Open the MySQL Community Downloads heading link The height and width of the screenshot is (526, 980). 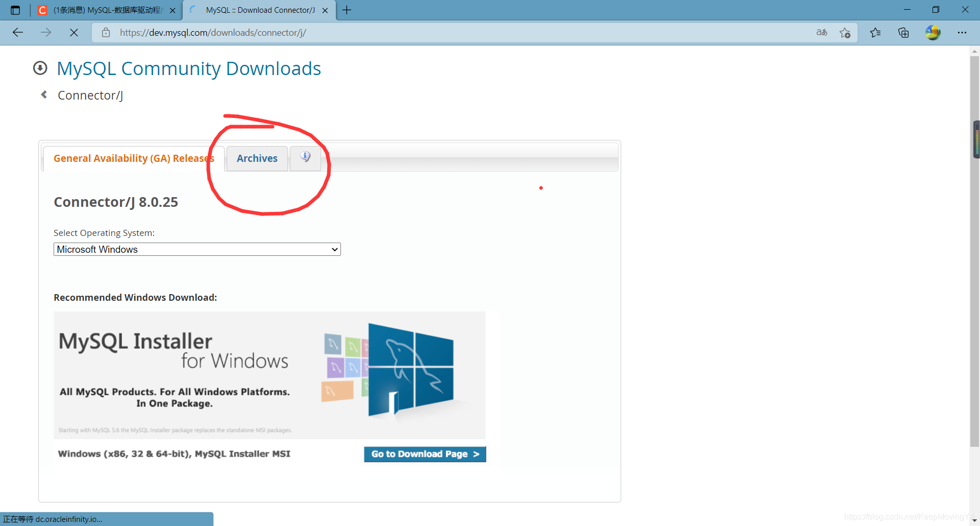coord(189,68)
